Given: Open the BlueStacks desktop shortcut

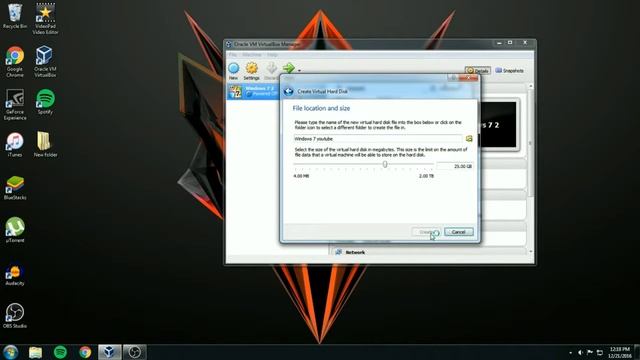Looking at the screenshot, I should click(x=15, y=187).
